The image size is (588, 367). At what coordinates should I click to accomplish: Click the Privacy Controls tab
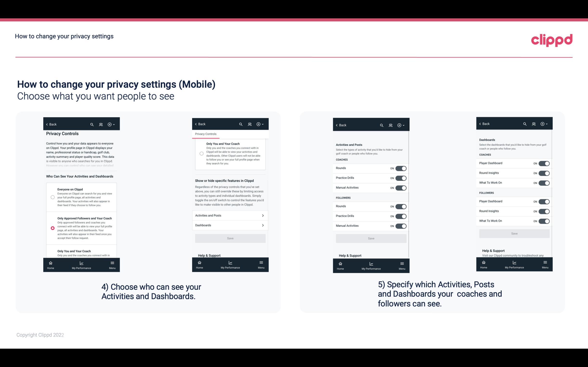pyautogui.click(x=205, y=134)
